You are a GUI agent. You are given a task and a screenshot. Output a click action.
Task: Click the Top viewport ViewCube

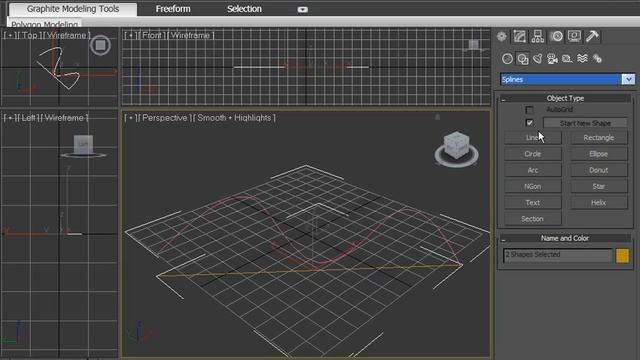click(x=100, y=45)
